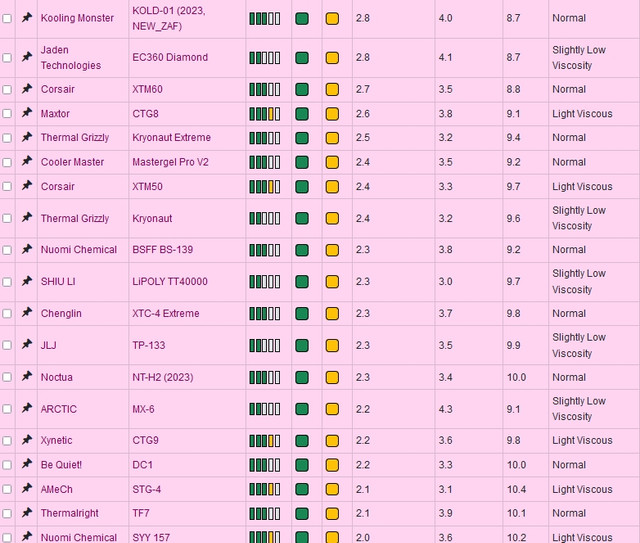Check the Thermalright TF7 checkbox

coord(7,514)
